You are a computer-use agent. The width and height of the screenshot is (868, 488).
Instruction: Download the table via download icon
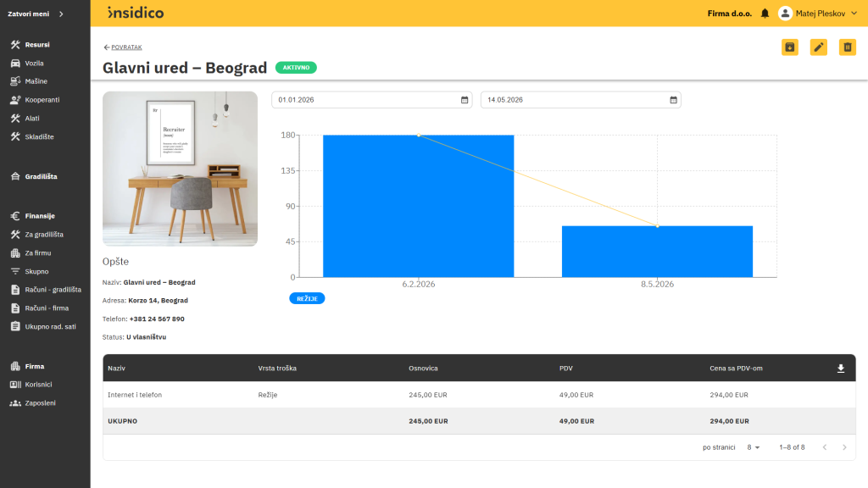tap(840, 369)
